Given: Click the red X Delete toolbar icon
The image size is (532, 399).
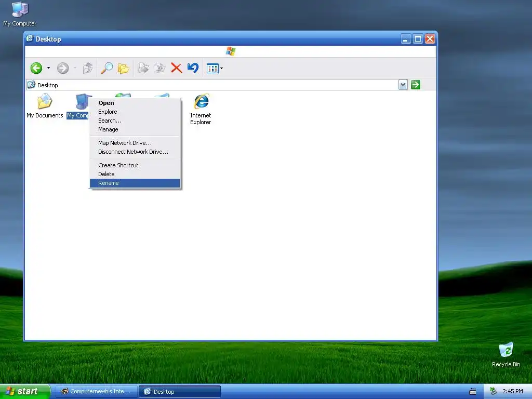Looking at the screenshot, I should 177,68.
